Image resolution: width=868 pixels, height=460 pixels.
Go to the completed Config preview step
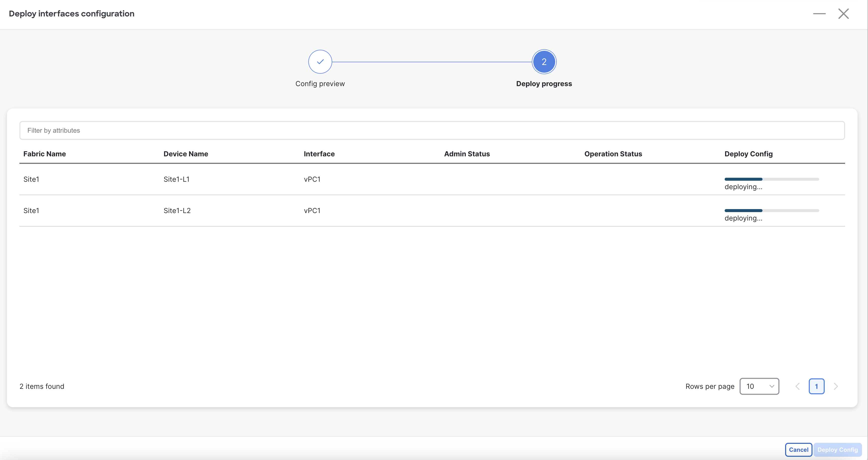320,62
